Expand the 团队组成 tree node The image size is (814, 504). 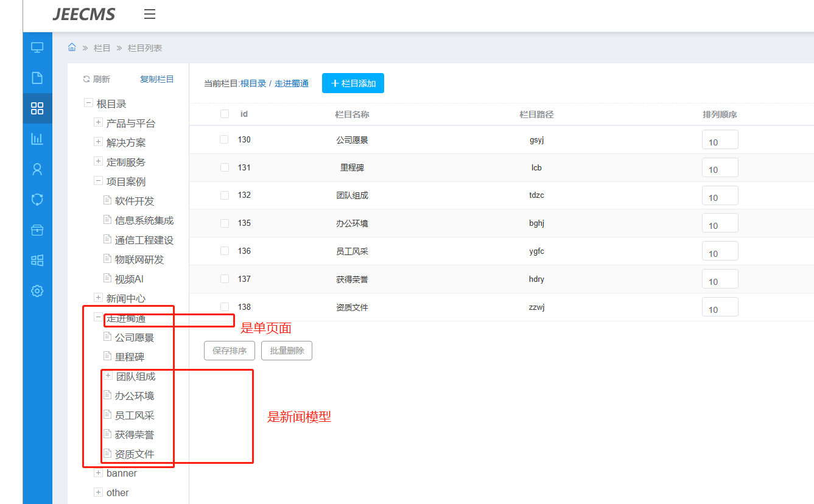(108, 376)
